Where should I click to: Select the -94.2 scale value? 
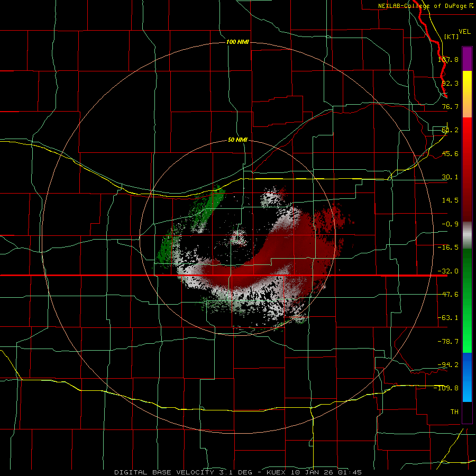pos(448,365)
